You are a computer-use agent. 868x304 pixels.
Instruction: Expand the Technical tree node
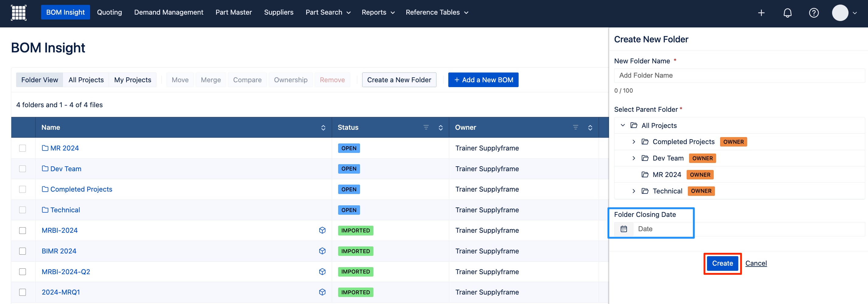pos(634,191)
